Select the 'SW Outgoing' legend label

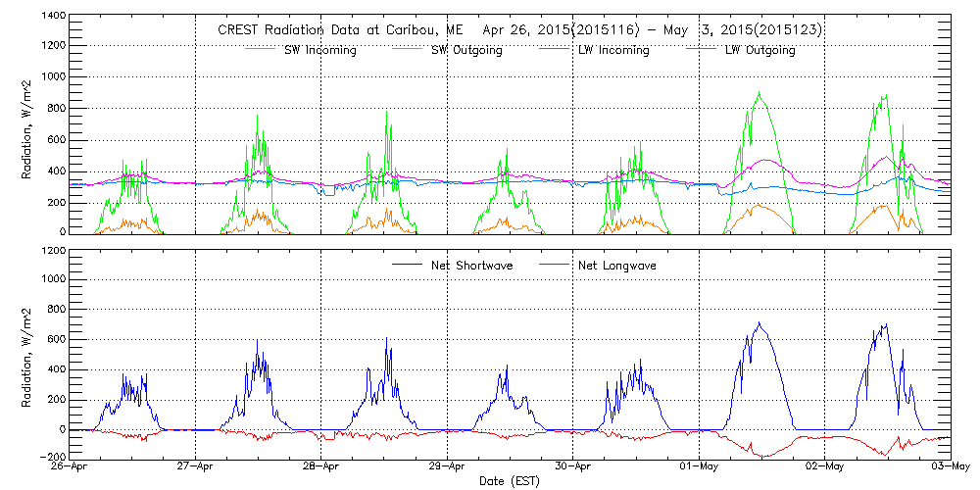click(x=467, y=51)
